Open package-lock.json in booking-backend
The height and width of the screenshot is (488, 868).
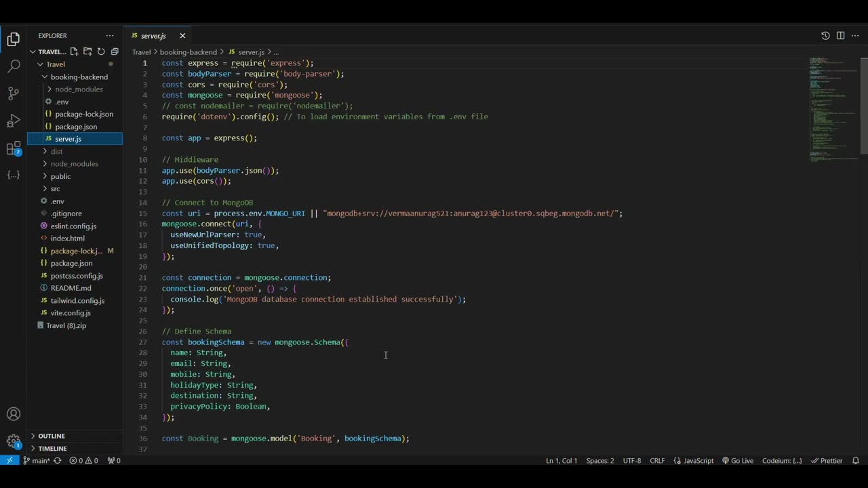point(84,114)
